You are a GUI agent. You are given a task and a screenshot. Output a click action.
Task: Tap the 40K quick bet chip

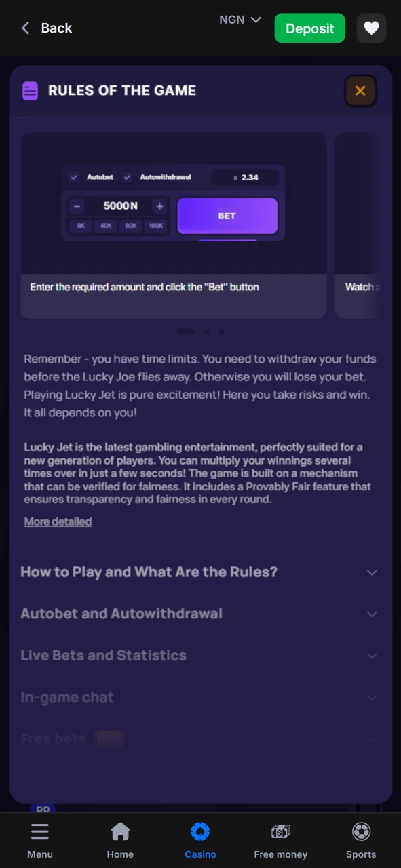click(106, 226)
